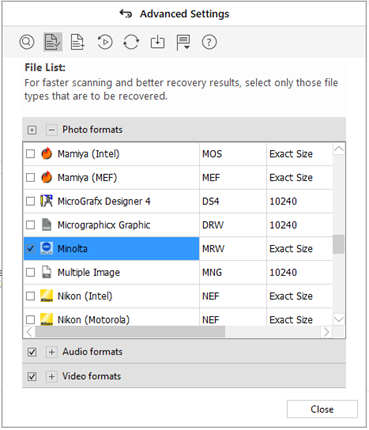This screenshot has width=369, height=430.
Task: Click the Close button
Action: click(322, 409)
